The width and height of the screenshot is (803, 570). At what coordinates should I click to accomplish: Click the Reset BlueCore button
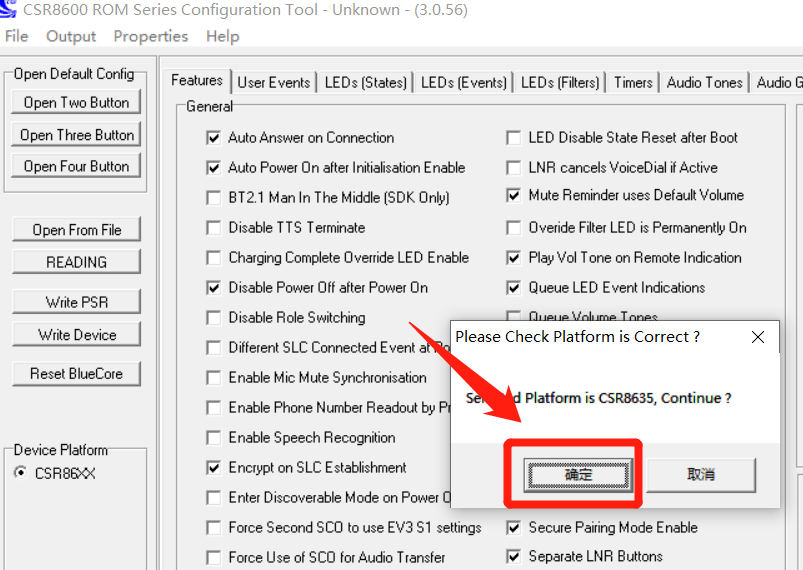point(76,374)
